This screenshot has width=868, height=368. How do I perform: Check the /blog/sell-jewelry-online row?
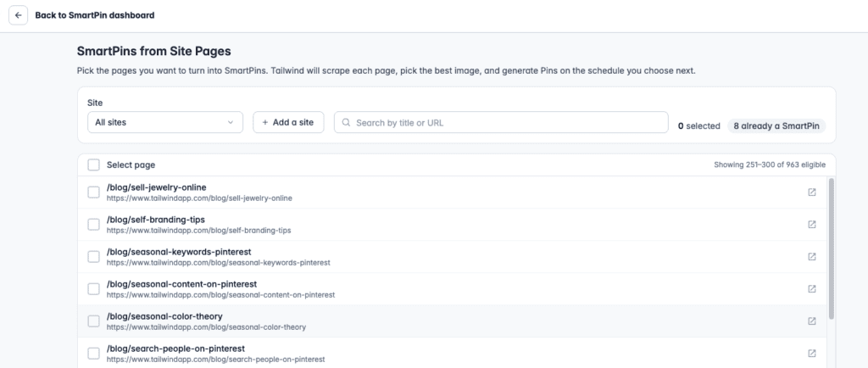tap(93, 192)
